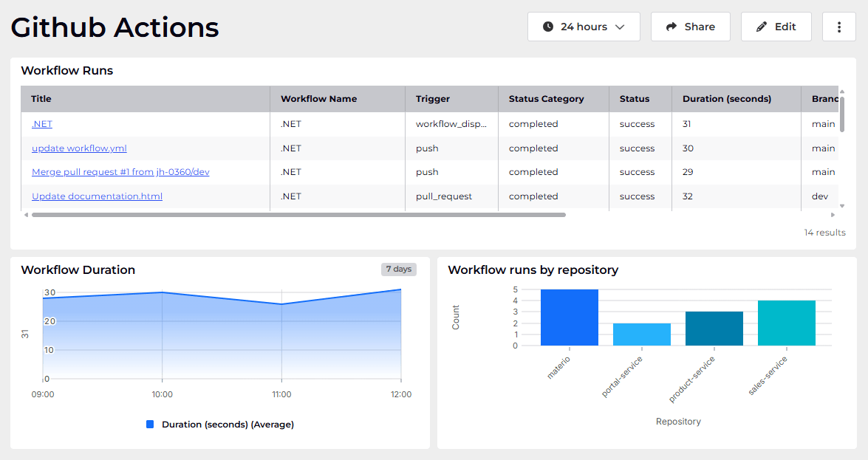Click the sales-service bar in chart
This screenshot has height=460, width=868.
pyautogui.click(x=786, y=323)
